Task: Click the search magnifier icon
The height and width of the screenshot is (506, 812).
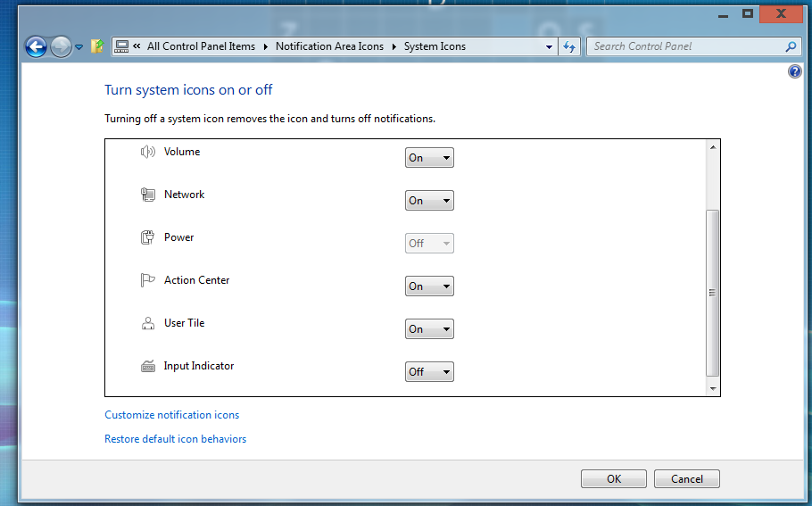Action: pos(790,46)
